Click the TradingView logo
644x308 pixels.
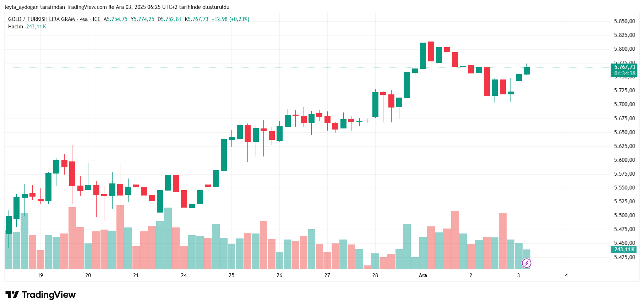pos(40,295)
